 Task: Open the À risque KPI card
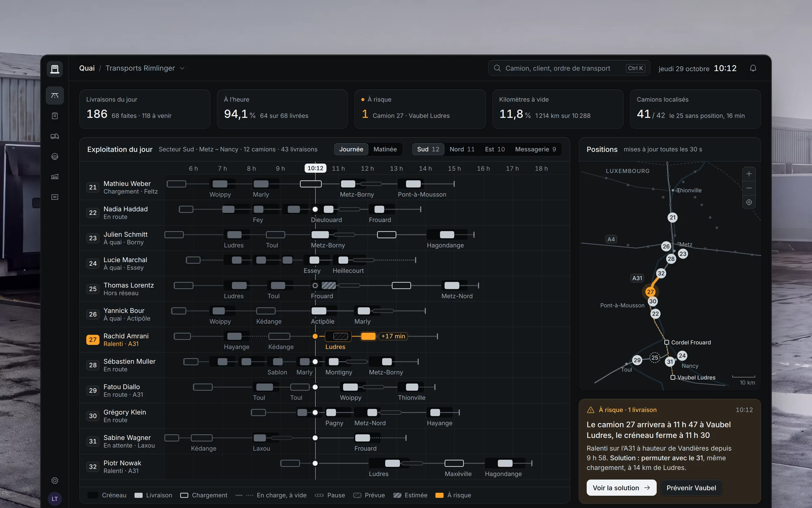tap(420, 109)
